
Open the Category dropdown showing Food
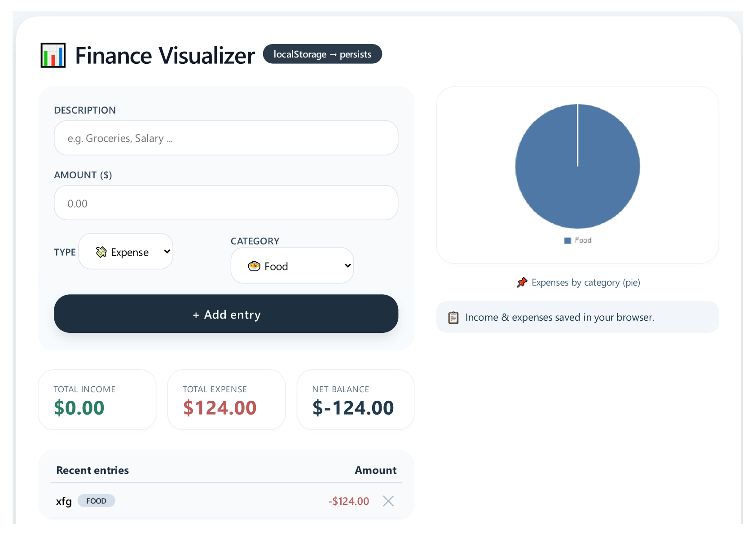click(x=292, y=265)
